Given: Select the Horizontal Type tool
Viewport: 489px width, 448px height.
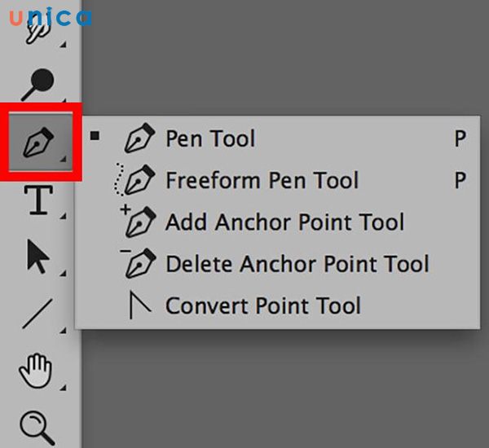Looking at the screenshot, I should [x=37, y=200].
